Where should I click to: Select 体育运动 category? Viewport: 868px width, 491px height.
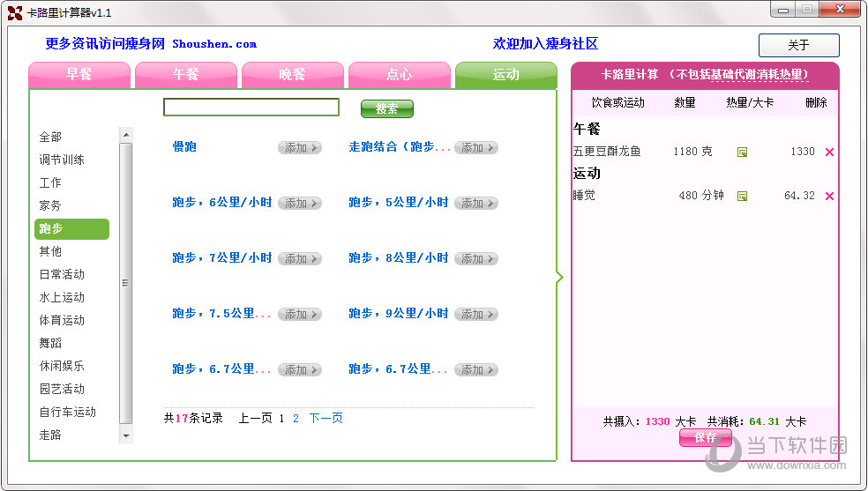pyautogui.click(x=62, y=320)
